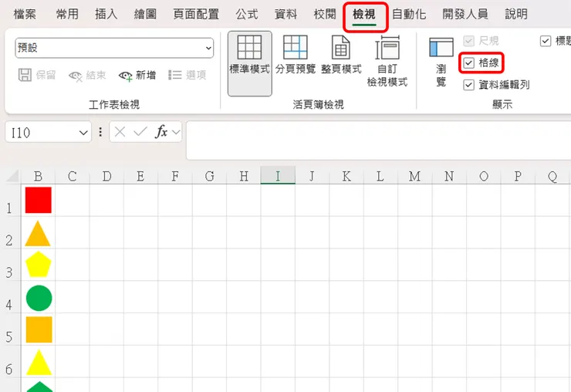Toggle the Gridlines (格線) checkbox

click(x=468, y=63)
